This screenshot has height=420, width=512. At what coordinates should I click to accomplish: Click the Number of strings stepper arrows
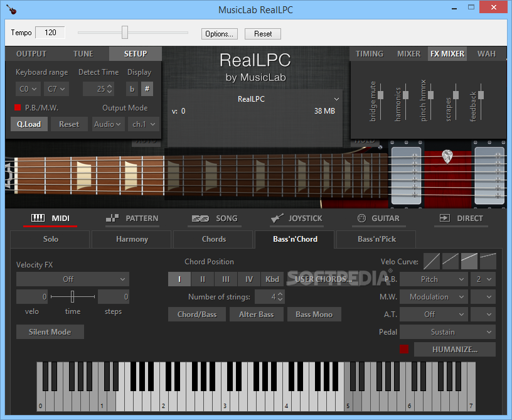[x=280, y=296]
